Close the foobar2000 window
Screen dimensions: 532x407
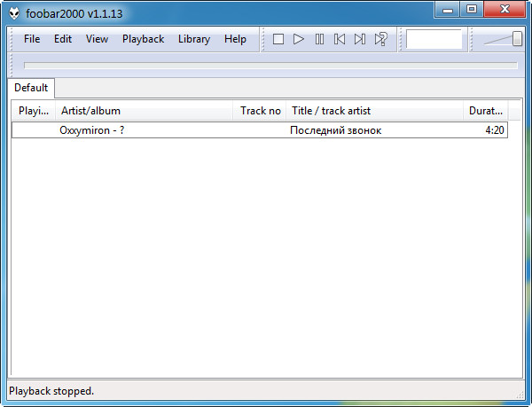pos(505,10)
